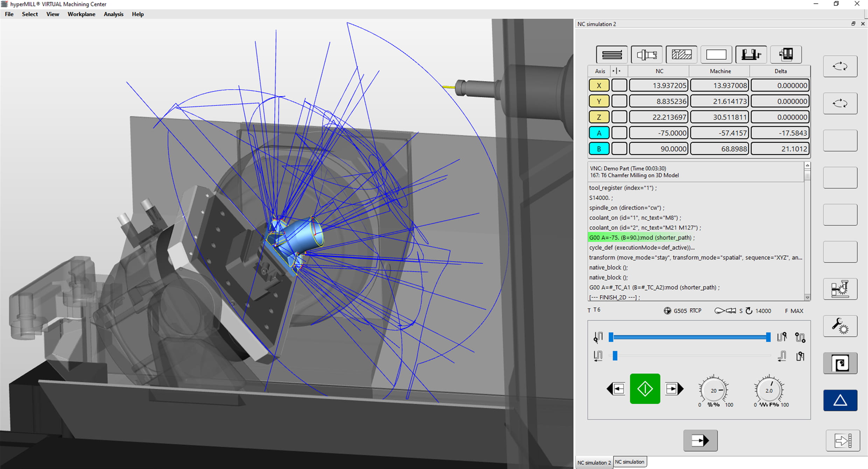Open the machine collision check icon
The width and height of the screenshot is (868, 469).
pyautogui.click(x=840, y=289)
